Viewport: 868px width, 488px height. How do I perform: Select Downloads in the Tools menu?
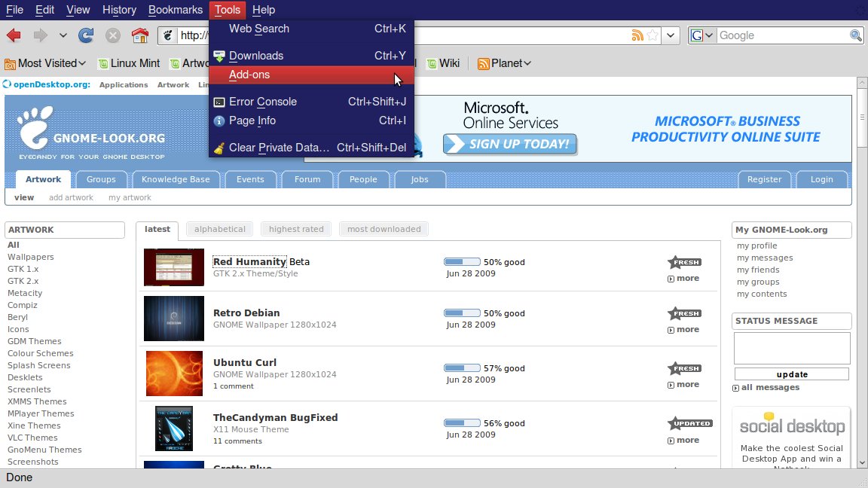coord(311,56)
